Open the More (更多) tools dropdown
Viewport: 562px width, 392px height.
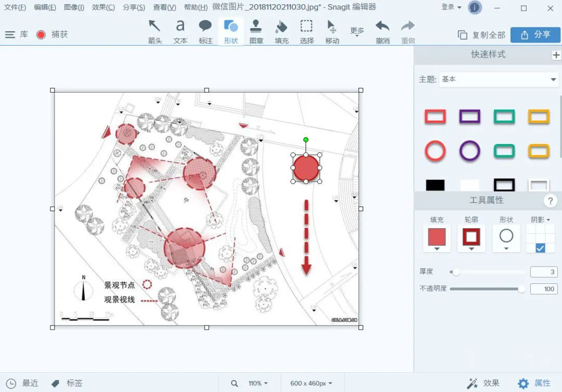357,32
